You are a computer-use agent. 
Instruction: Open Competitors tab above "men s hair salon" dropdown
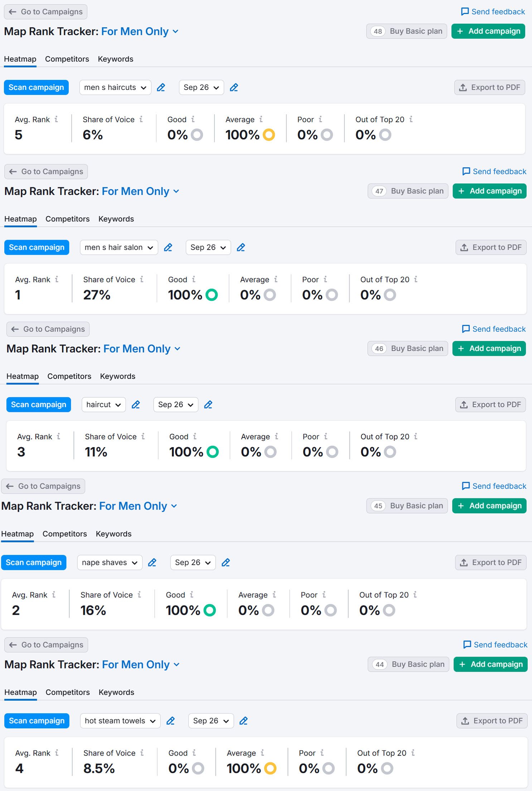click(x=67, y=219)
